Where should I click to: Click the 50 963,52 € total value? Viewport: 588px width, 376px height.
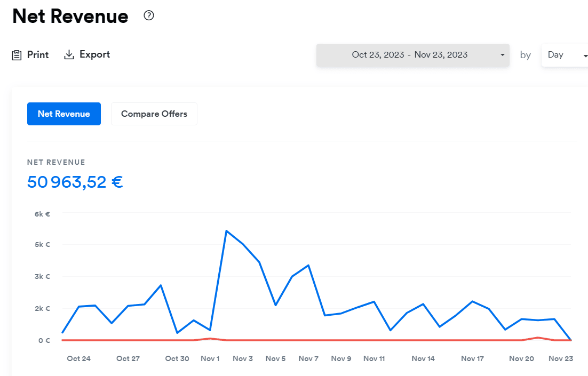[x=75, y=182]
